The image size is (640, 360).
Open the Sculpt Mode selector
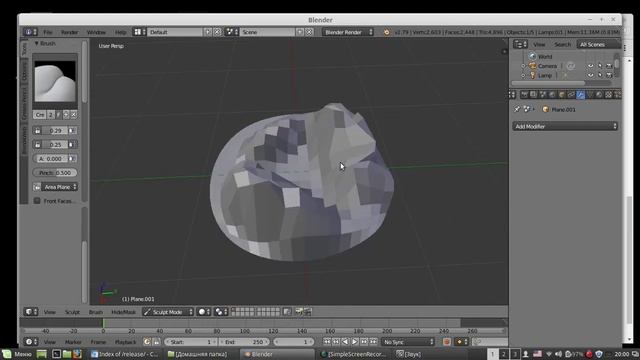(168, 312)
